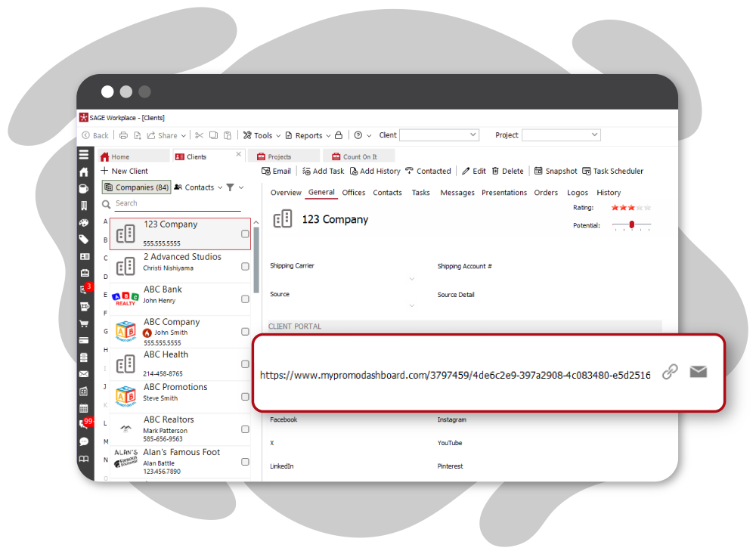Viewport: 756px width, 554px height.
Task: Open the palette icon in the sidebar
Action: click(84, 223)
